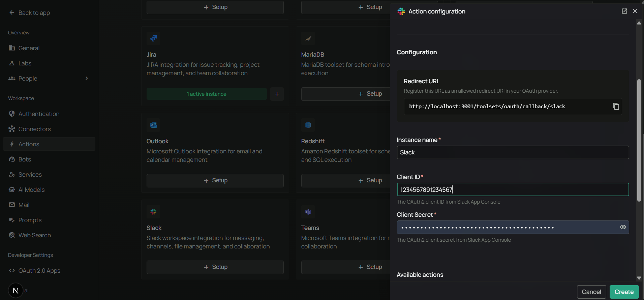Screen dimensions: 644x300
Task: Open the Labs flask icon
Action: click(x=12, y=63)
